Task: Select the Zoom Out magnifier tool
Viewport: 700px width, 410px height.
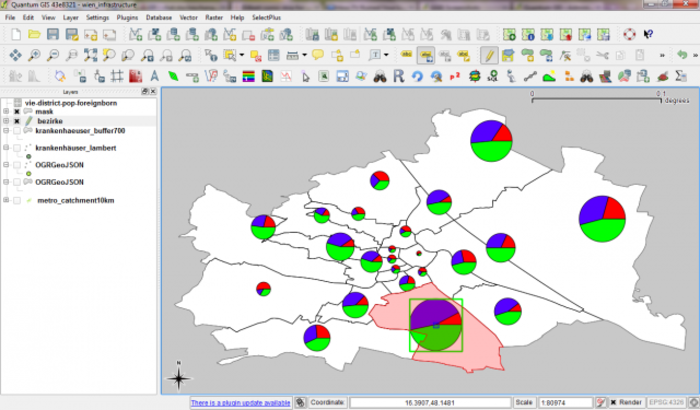Action: click(x=53, y=55)
